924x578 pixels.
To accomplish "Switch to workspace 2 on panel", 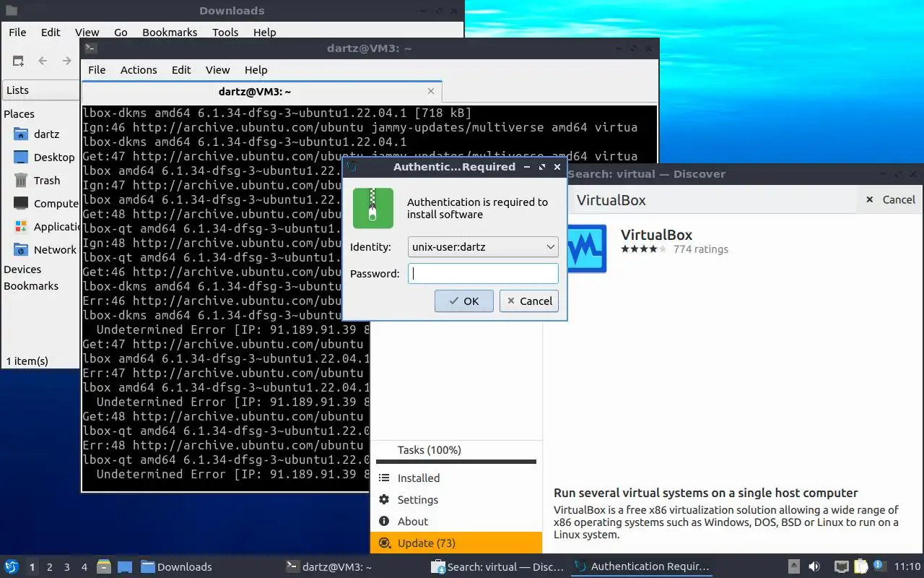I will pos(49,567).
